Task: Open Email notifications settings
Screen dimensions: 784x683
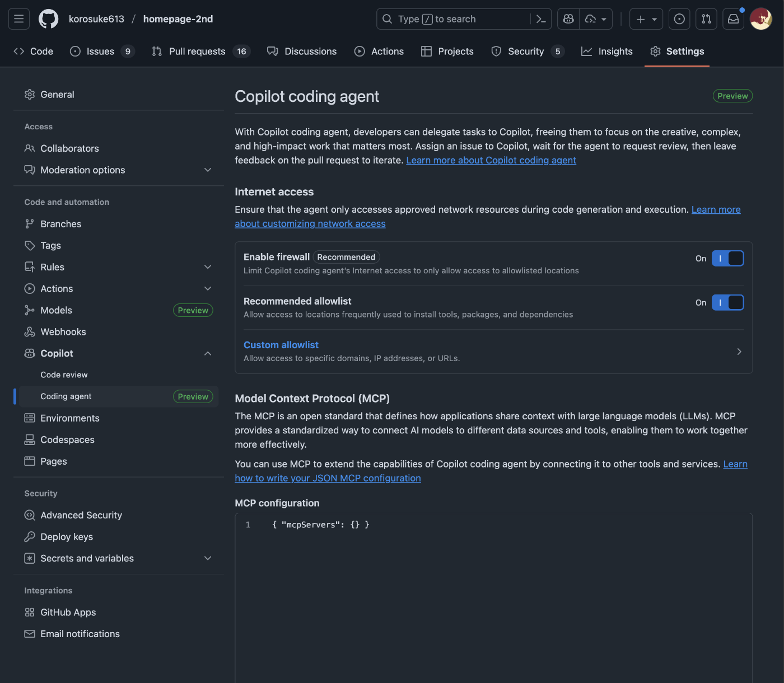Action: (x=119, y=634)
